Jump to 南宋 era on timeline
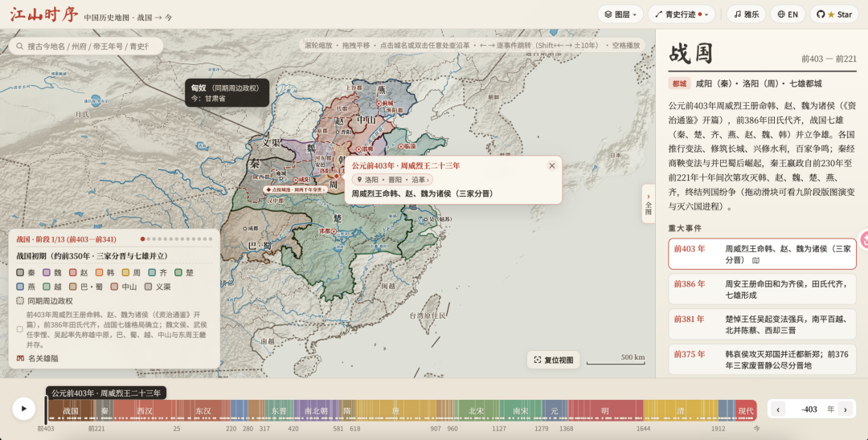The image size is (868, 440). pos(520,411)
